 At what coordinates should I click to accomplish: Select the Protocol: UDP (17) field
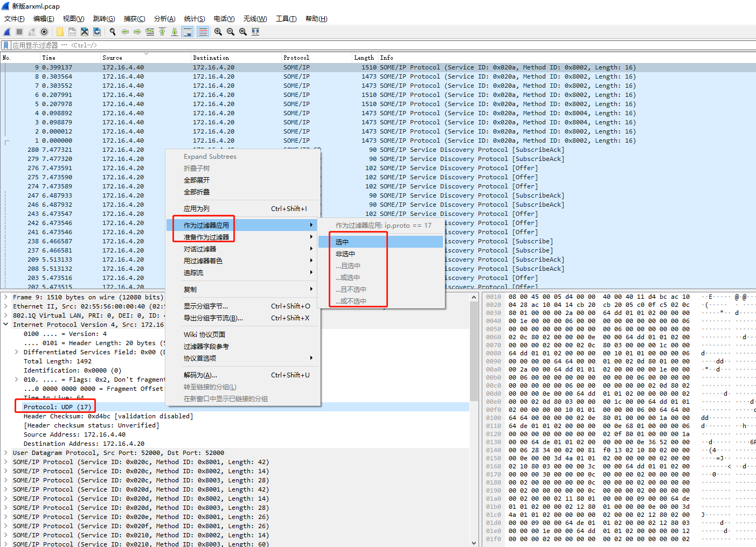57,407
